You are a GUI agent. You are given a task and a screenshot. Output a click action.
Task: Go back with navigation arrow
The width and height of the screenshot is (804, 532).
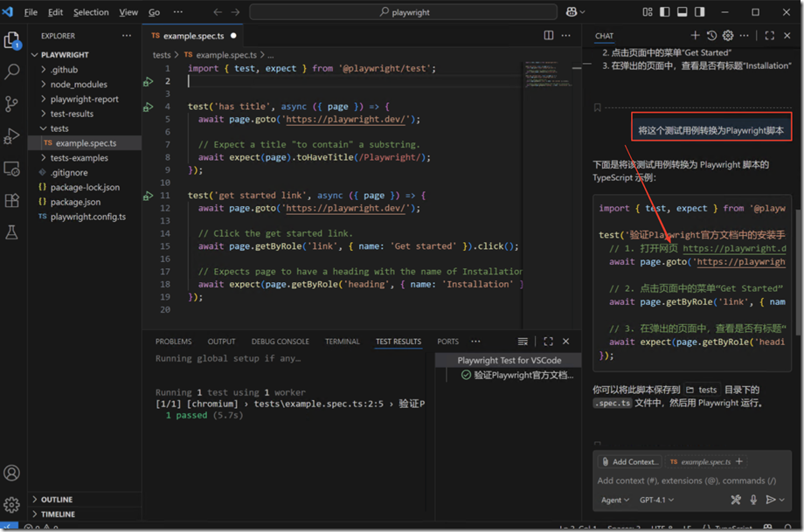click(x=218, y=11)
